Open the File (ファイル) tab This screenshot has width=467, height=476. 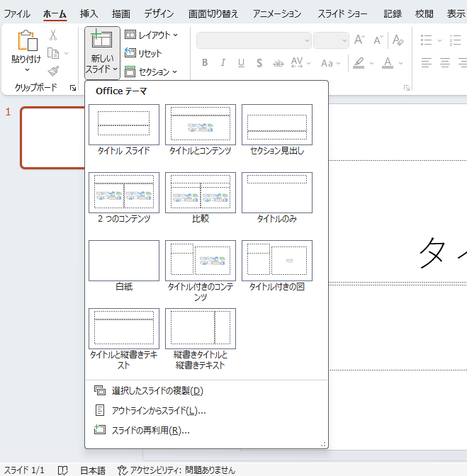(17, 13)
